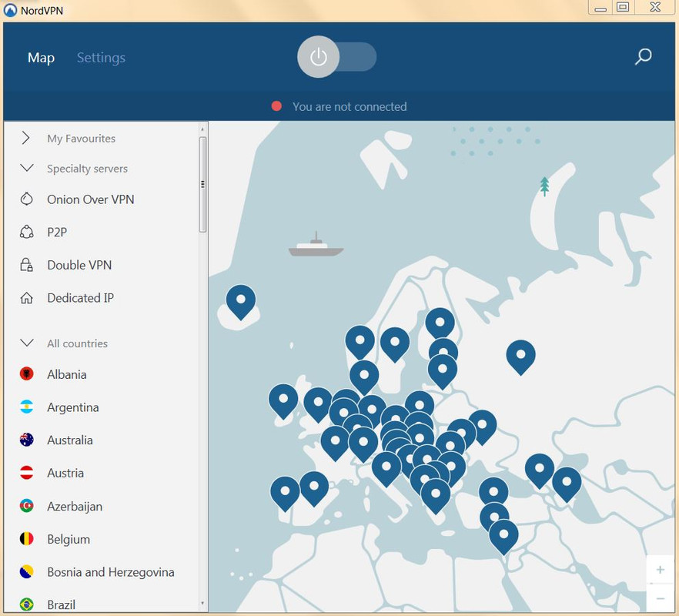Click the Onion Over VPN icon
The height and width of the screenshot is (616, 679).
coord(26,199)
